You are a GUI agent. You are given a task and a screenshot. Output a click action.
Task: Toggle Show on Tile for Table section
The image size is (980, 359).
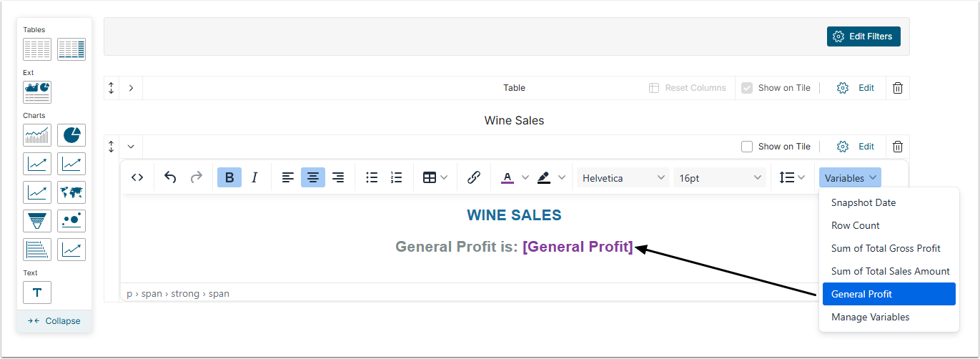747,88
